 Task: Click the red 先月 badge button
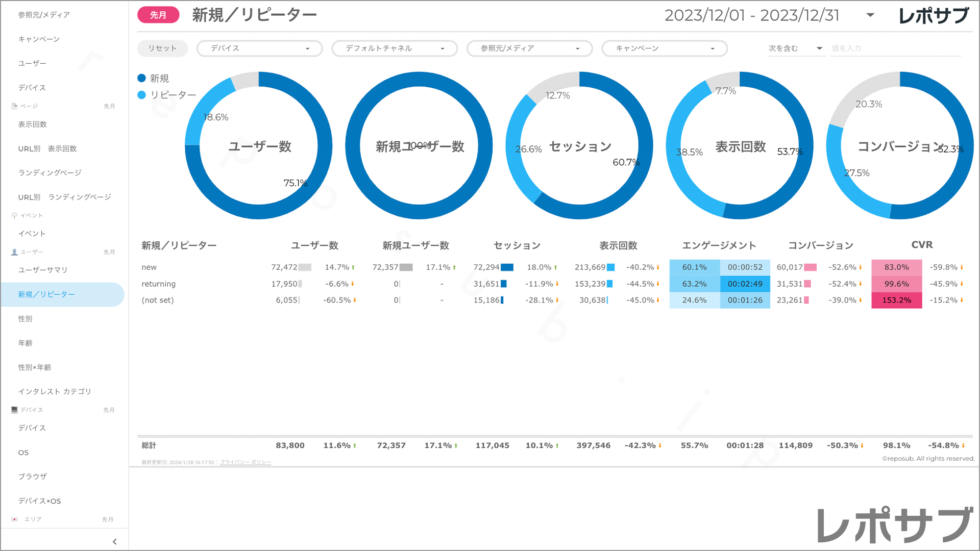click(x=158, y=15)
